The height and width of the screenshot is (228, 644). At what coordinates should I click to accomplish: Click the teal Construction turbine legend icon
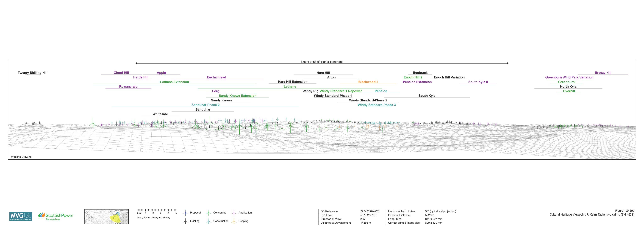[208, 221]
